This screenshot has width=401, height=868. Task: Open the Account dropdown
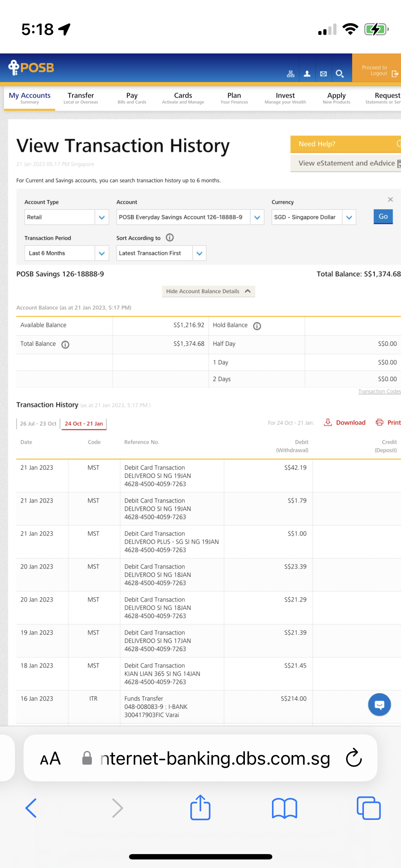(190, 217)
